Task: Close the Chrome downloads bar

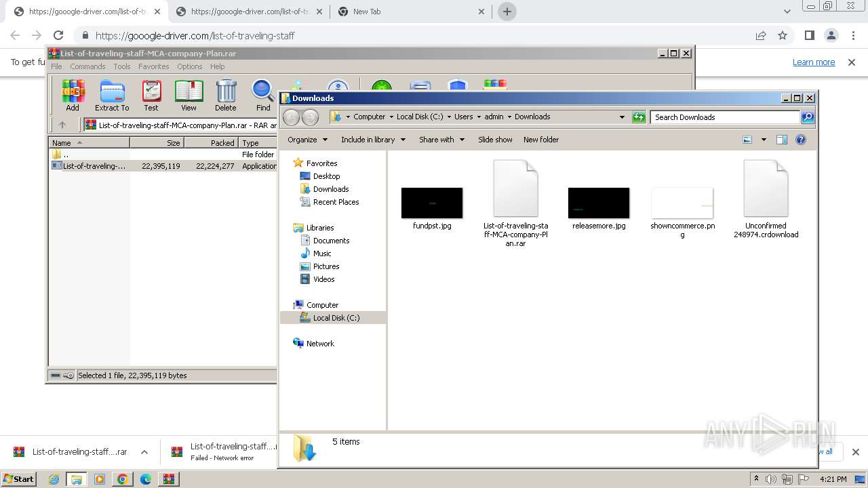Action: pyautogui.click(x=855, y=452)
